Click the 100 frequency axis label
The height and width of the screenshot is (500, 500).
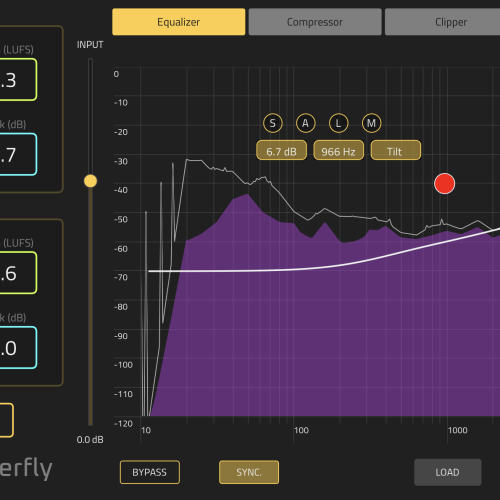coord(301,430)
